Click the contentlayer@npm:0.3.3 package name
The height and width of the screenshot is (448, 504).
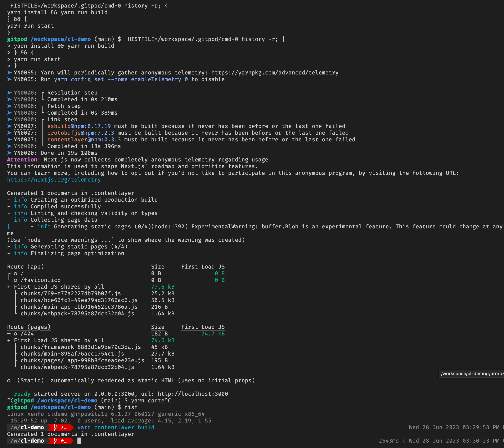coord(84,140)
